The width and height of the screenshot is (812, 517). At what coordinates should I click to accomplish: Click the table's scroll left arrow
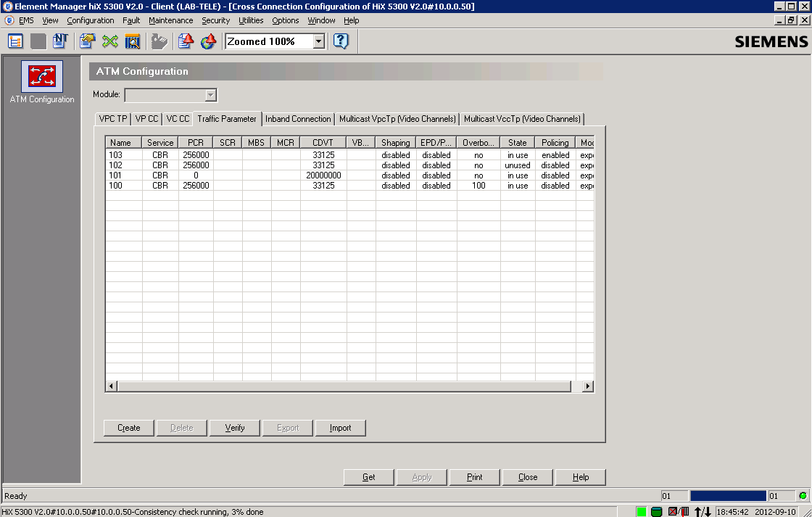coord(112,386)
